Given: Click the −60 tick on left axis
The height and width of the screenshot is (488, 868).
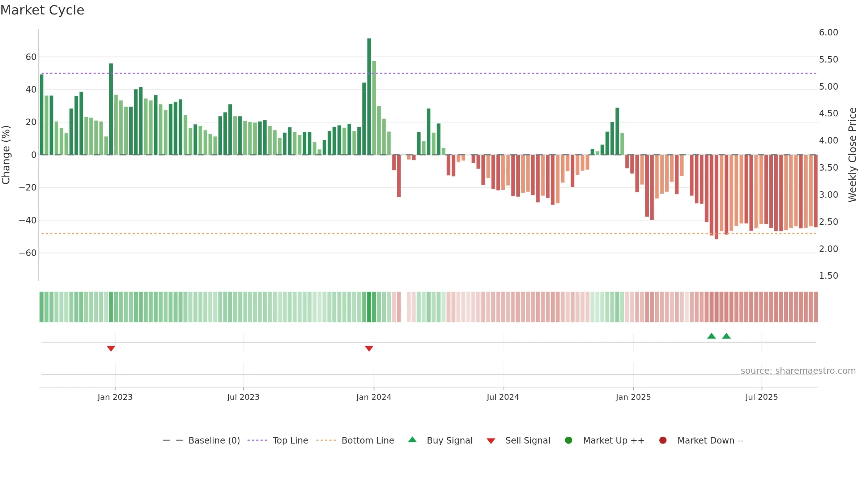Looking at the screenshot, I should tap(27, 253).
